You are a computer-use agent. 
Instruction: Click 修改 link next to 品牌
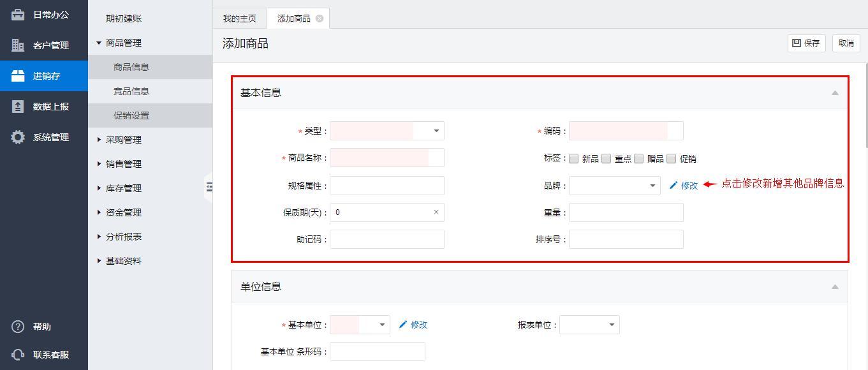pyautogui.click(x=684, y=186)
